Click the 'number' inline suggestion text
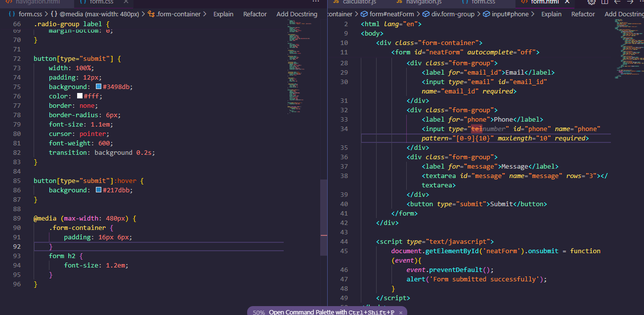This screenshot has width=644, height=315. pos(494,129)
